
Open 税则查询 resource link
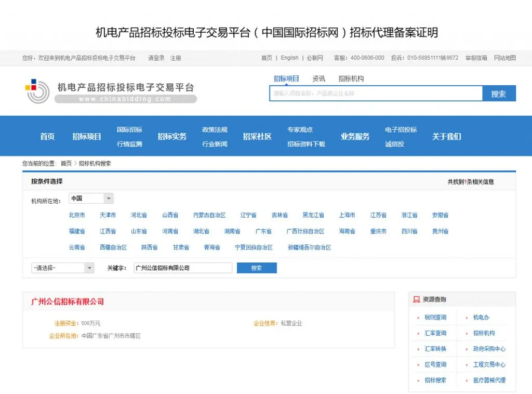click(435, 317)
